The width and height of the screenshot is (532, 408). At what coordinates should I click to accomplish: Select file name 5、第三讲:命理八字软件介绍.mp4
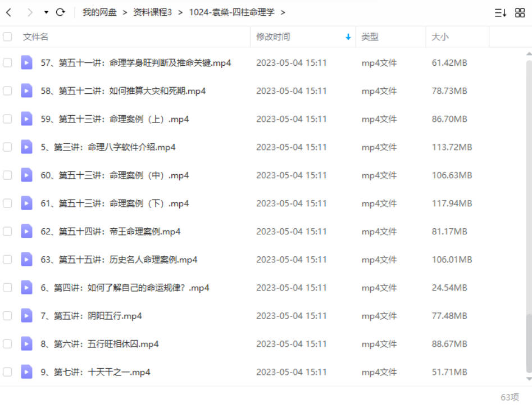(108, 147)
